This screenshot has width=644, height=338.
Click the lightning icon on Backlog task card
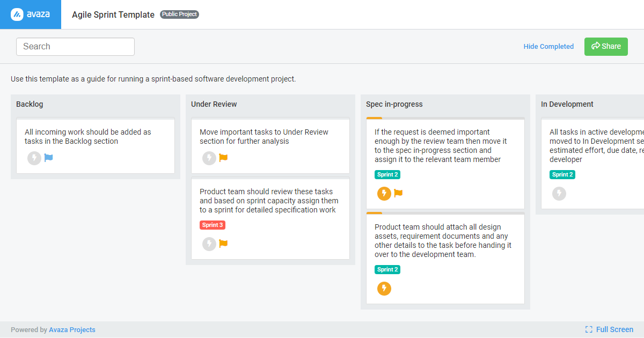pos(34,158)
